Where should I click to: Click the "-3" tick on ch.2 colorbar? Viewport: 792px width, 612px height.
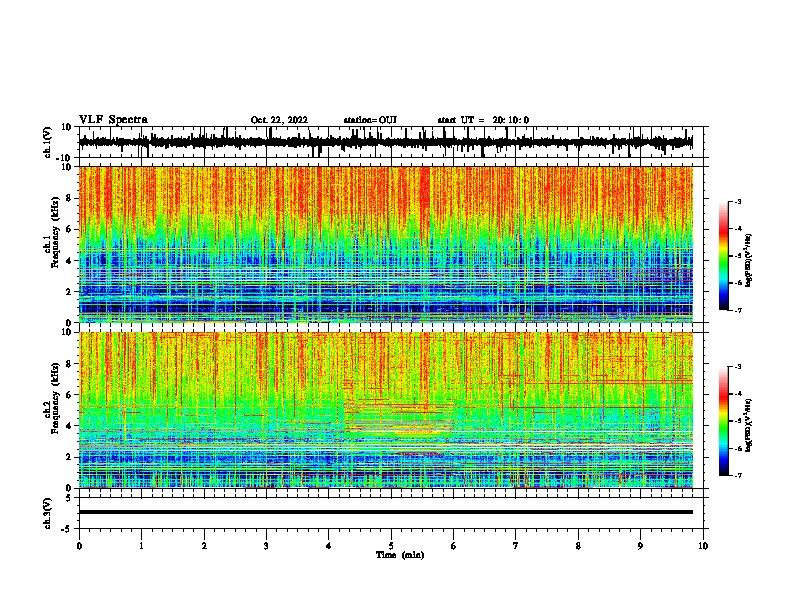[x=738, y=367]
